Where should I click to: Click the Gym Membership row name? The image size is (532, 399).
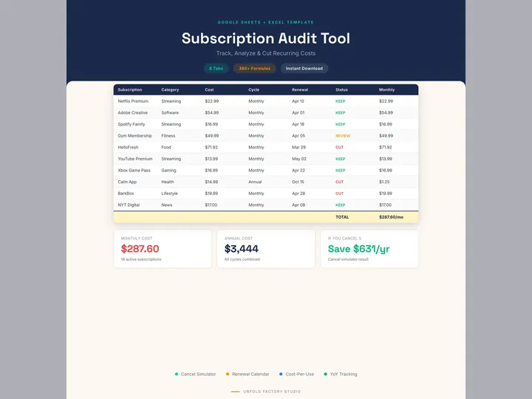pyautogui.click(x=134, y=136)
